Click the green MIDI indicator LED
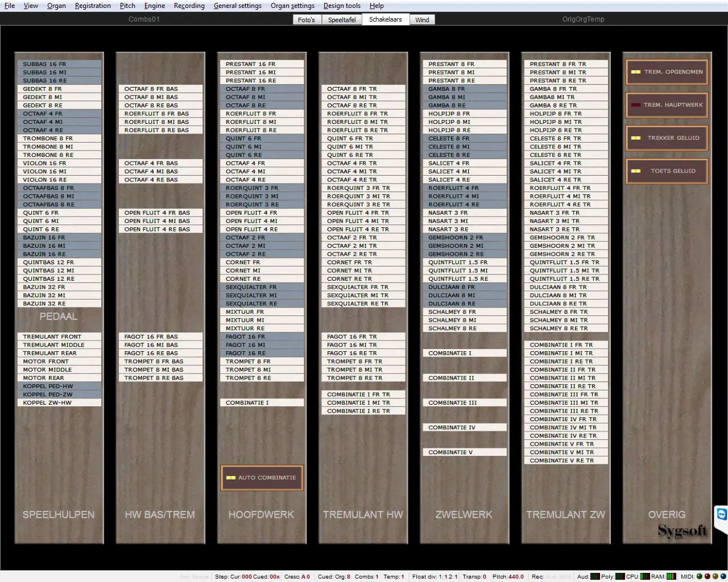 tap(700, 576)
